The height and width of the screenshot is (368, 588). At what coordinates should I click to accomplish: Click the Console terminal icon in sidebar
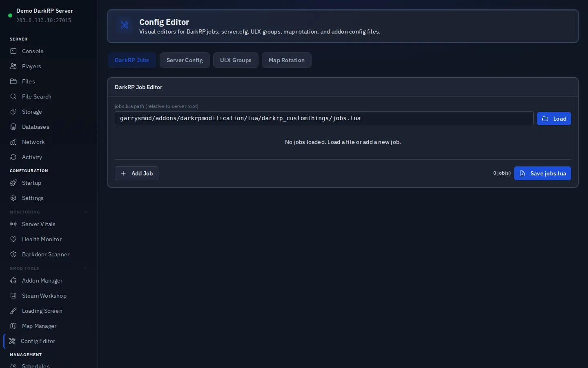click(x=13, y=51)
